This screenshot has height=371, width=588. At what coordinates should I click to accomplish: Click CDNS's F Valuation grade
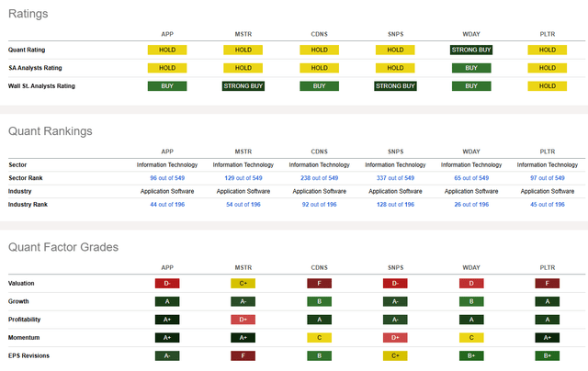click(x=320, y=284)
